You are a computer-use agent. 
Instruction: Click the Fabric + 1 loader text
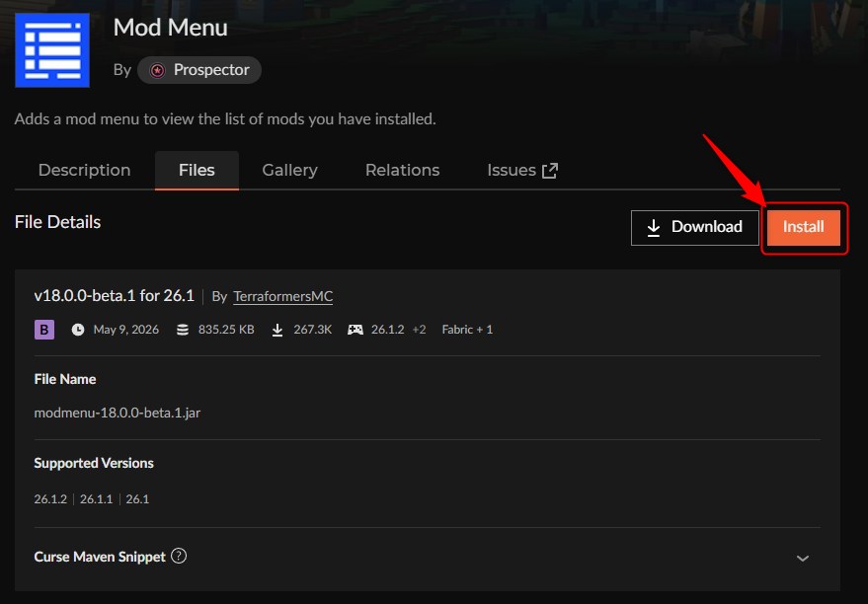pos(467,330)
